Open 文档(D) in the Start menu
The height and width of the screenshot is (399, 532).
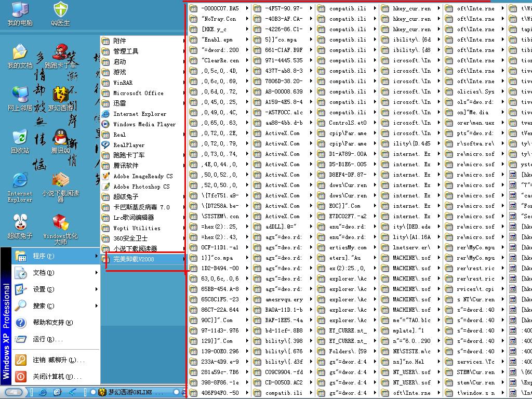click(56, 272)
